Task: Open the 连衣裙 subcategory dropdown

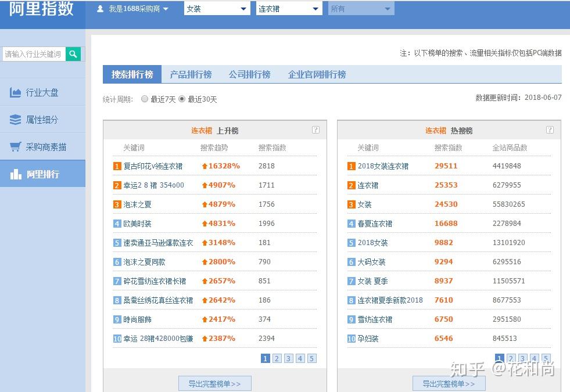Action: 289,9
